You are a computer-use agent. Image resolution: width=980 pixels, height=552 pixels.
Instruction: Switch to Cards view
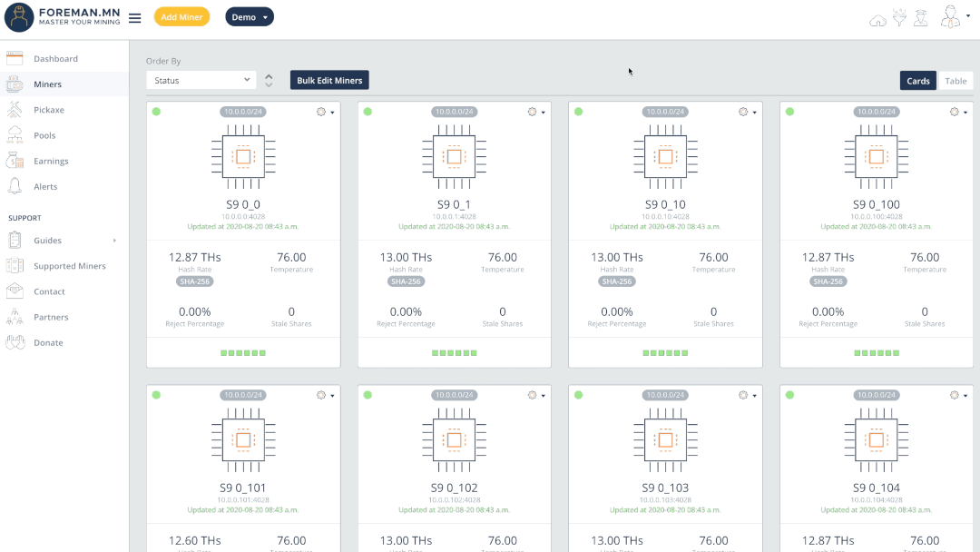coord(918,81)
